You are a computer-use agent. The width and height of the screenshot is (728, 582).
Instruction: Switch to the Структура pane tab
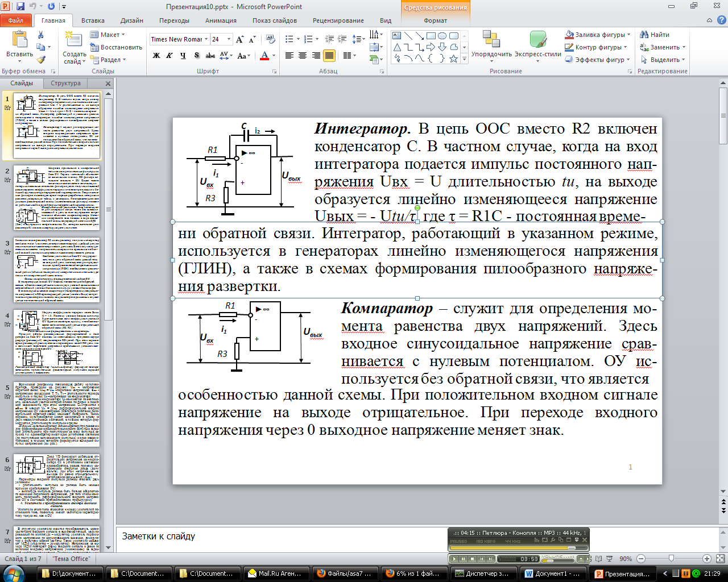tap(65, 83)
